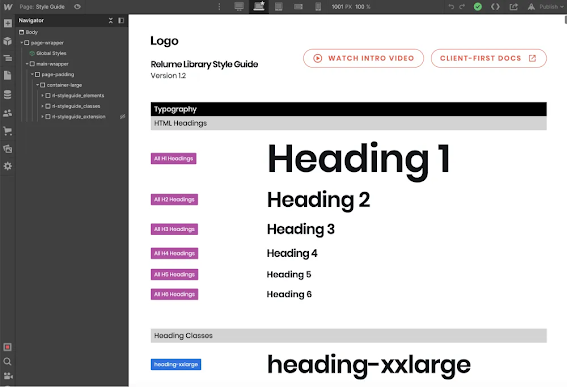The height and width of the screenshot is (387, 567).
Task: Open the export code brackets icon
Action: coord(495,7)
